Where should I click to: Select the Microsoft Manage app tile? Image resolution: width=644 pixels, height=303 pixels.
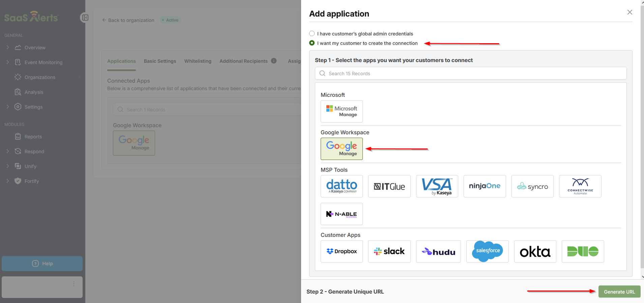(342, 111)
